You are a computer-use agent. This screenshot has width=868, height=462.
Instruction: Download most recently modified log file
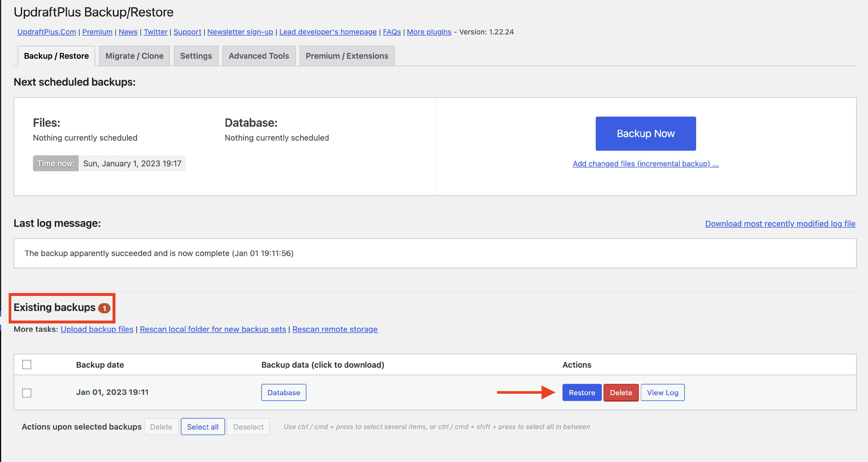pyautogui.click(x=780, y=224)
